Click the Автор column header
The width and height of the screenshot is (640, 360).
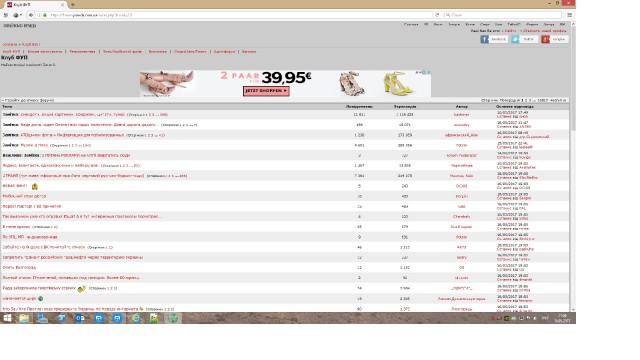pos(462,107)
